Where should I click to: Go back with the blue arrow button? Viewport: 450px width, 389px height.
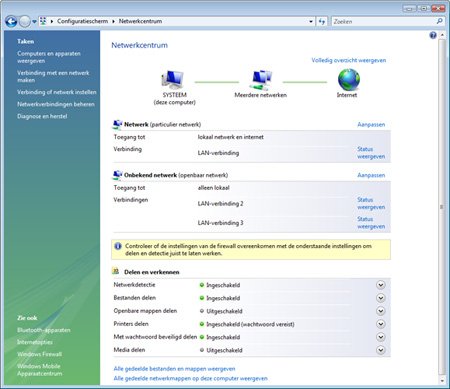point(11,22)
